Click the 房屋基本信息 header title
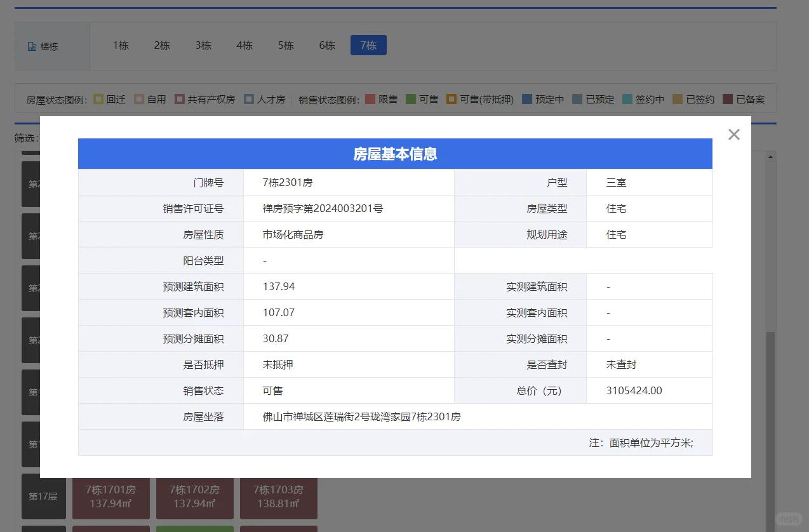 click(x=395, y=154)
